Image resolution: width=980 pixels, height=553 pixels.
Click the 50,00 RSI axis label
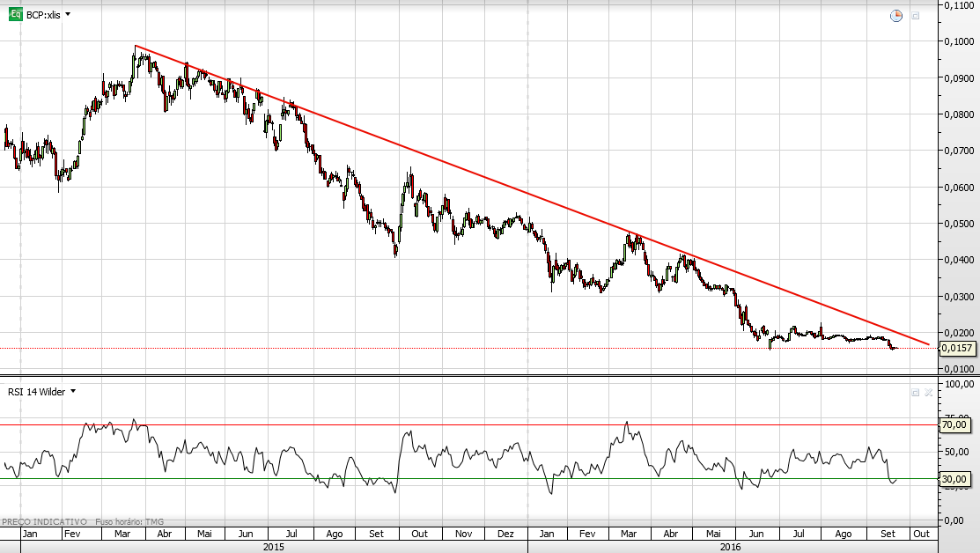click(x=957, y=452)
